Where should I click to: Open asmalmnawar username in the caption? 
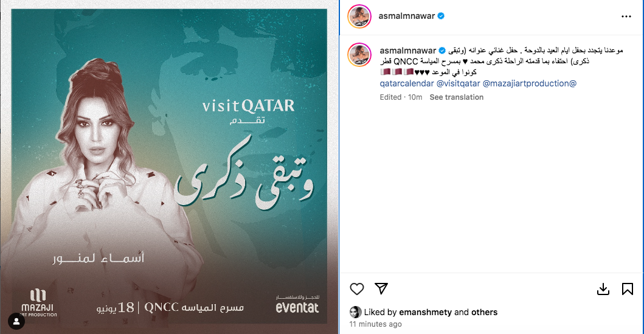(407, 50)
